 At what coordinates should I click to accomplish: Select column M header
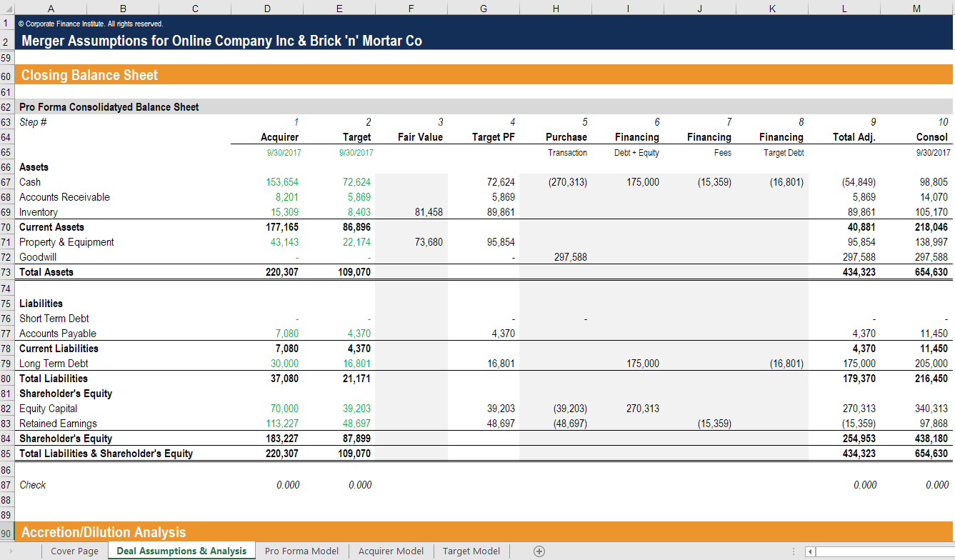(916, 8)
